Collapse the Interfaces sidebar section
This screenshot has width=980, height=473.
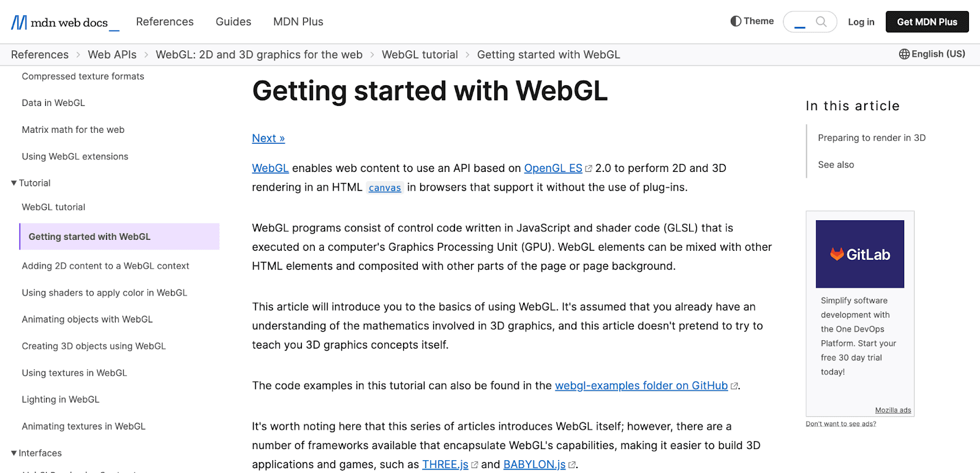14,453
